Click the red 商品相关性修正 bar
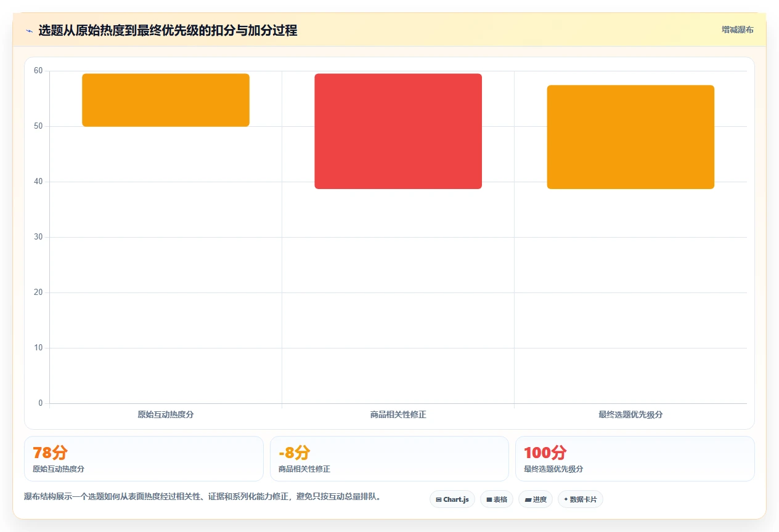 click(x=398, y=131)
